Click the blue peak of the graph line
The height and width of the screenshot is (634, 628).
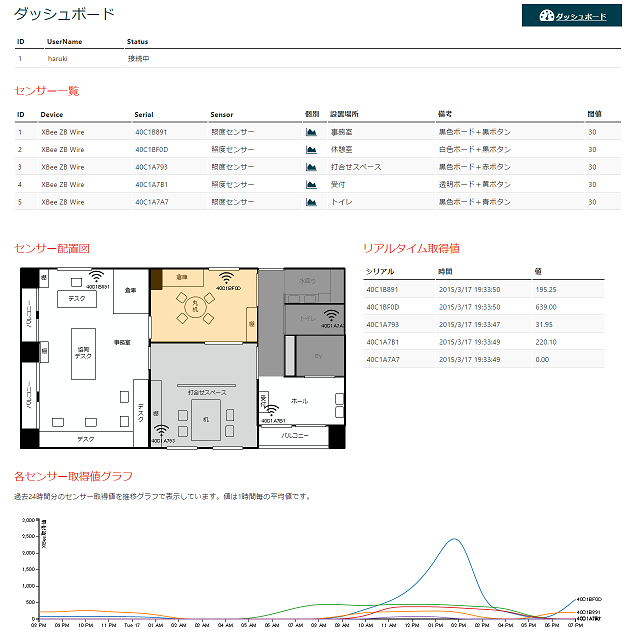(455, 540)
